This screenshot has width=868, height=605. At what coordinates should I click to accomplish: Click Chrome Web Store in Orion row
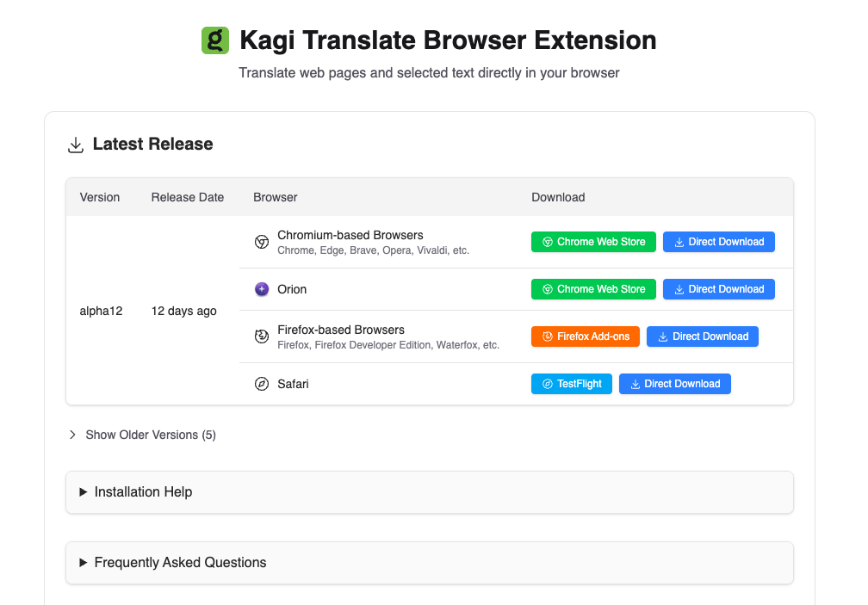(x=593, y=289)
